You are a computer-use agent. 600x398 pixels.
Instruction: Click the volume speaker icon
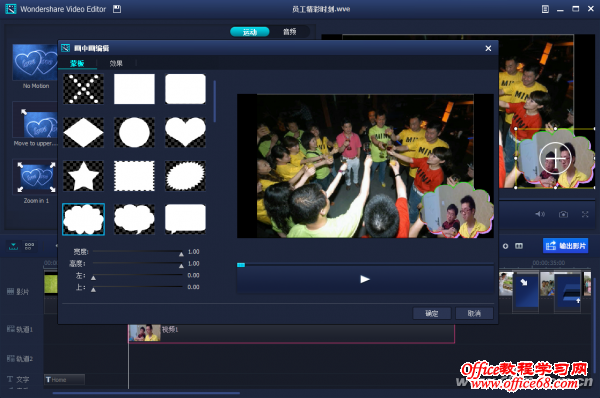(x=540, y=214)
